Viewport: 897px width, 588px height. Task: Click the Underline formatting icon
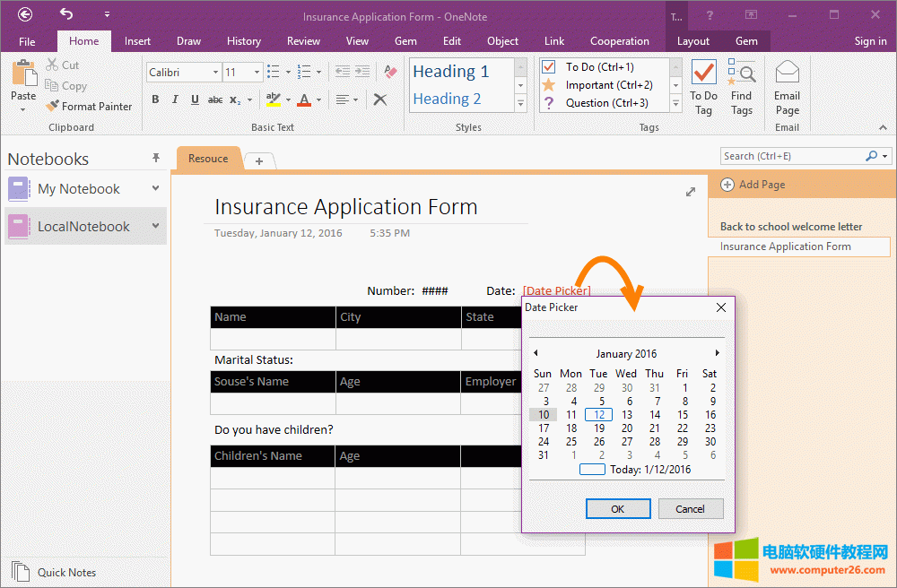(195, 99)
